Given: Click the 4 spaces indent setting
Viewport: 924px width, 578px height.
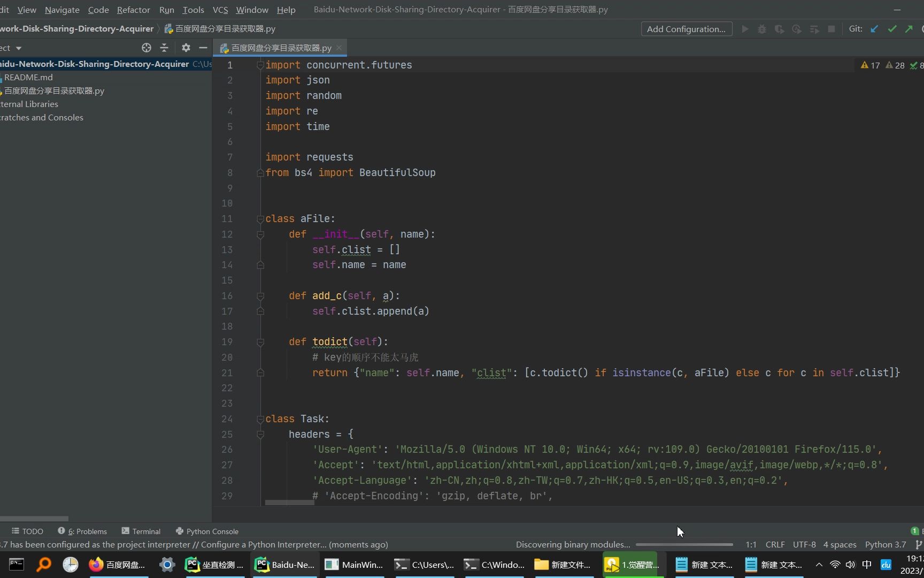Looking at the screenshot, I should [840, 544].
